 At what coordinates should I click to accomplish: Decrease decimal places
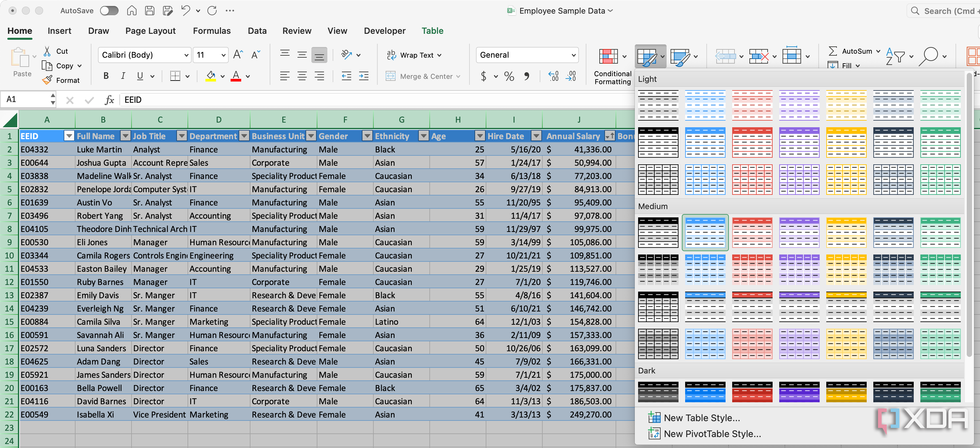571,76
